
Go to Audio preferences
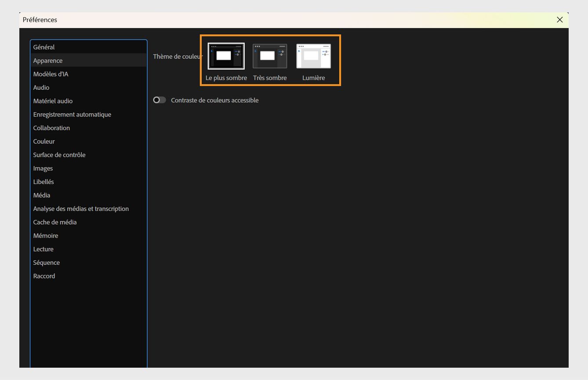point(88,88)
